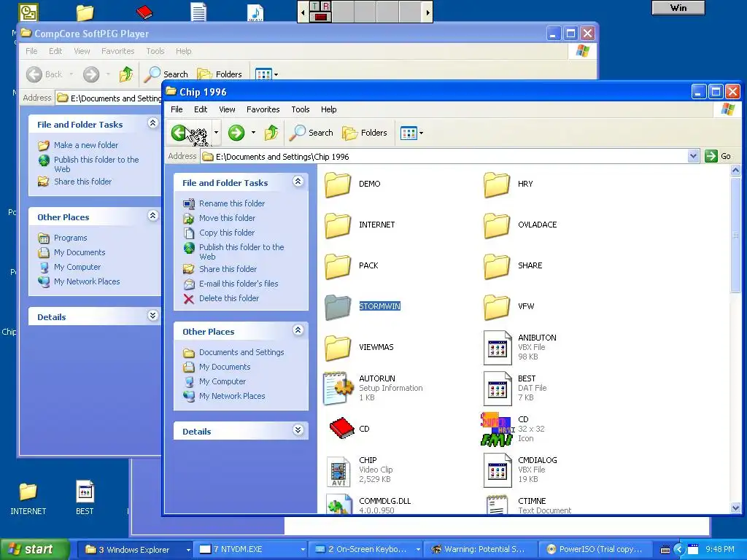
Task: Open Windows Explorer taskbar group
Action: coord(135,550)
